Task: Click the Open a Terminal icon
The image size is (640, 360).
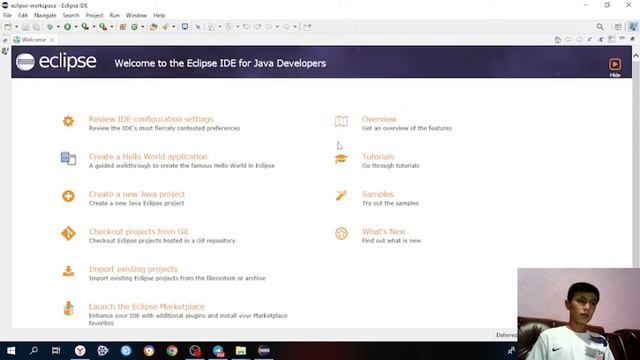Action: point(185,27)
